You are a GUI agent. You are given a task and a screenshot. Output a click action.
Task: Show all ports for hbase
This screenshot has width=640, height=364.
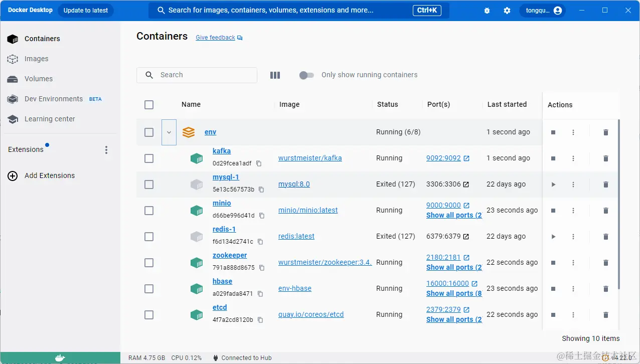[454, 293]
